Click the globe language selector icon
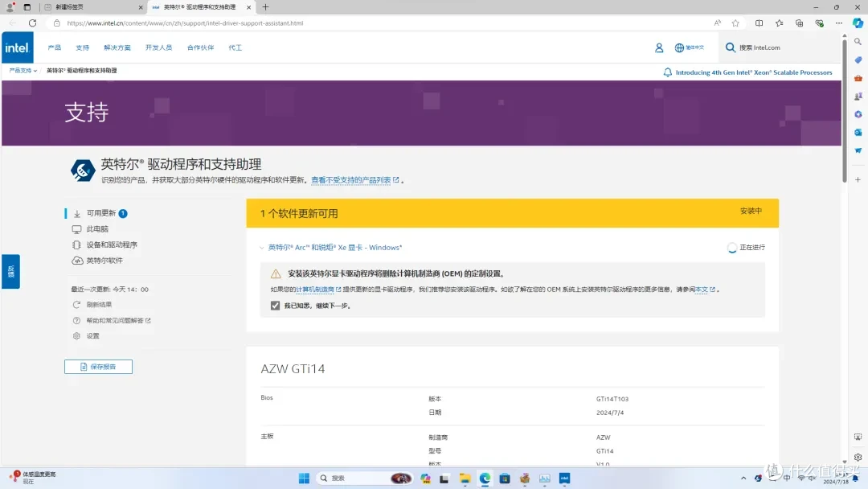 [679, 47]
